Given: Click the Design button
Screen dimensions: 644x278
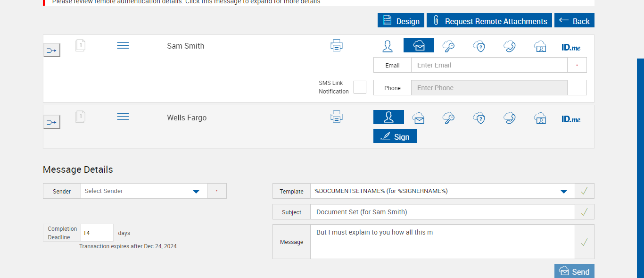Looking at the screenshot, I should (401, 21).
